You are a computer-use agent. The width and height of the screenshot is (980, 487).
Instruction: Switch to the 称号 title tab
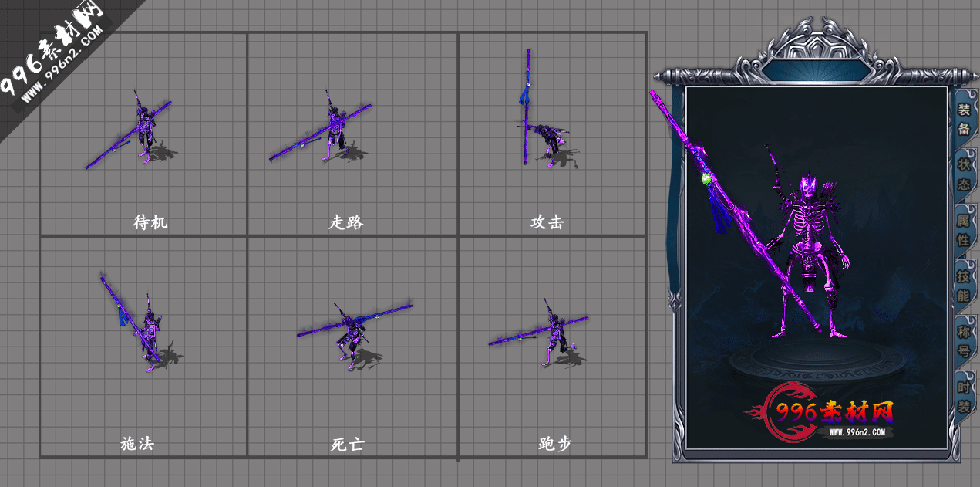click(x=964, y=342)
